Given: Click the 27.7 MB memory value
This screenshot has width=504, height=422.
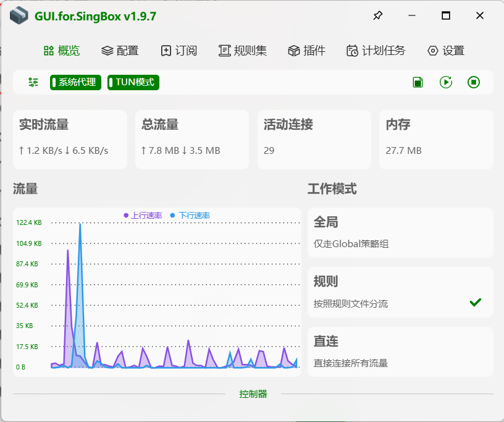Looking at the screenshot, I should click(x=404, y=151).
